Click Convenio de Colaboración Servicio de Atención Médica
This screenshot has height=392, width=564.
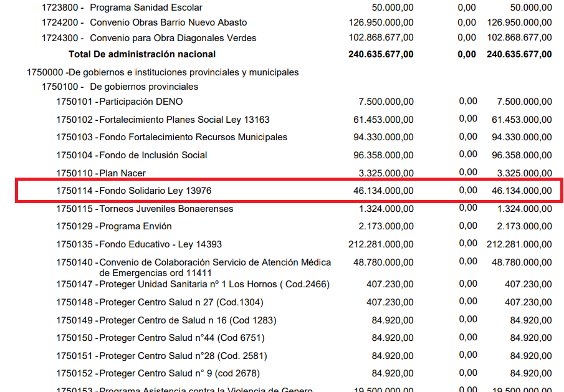(x=215, y=262)
